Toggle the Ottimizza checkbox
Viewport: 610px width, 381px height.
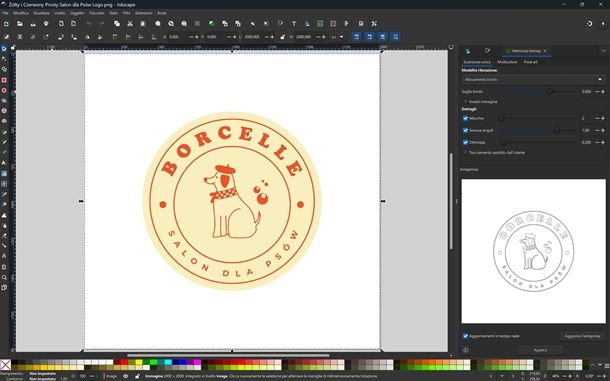click(465, 142)
